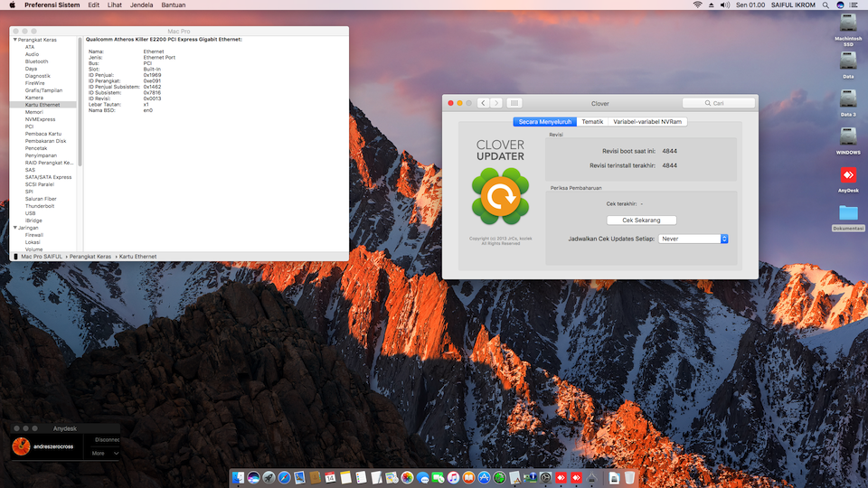Open Notification Center list icon
Image resolution: width=868 pixels, height=488 pixels.
(x=854, y=5)
